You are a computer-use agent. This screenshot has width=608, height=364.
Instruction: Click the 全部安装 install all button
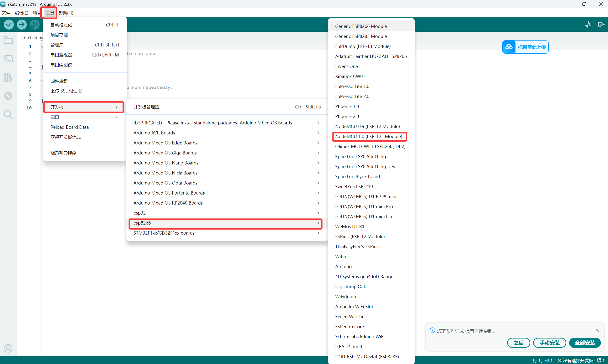(x=584, y=343)
